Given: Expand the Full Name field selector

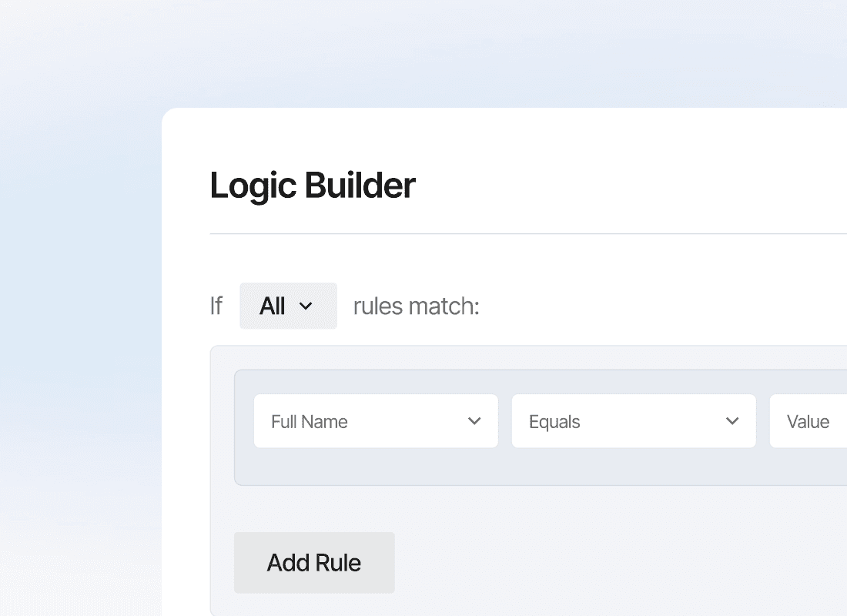Looking at the screenshot, I should (x=376, y=421).
